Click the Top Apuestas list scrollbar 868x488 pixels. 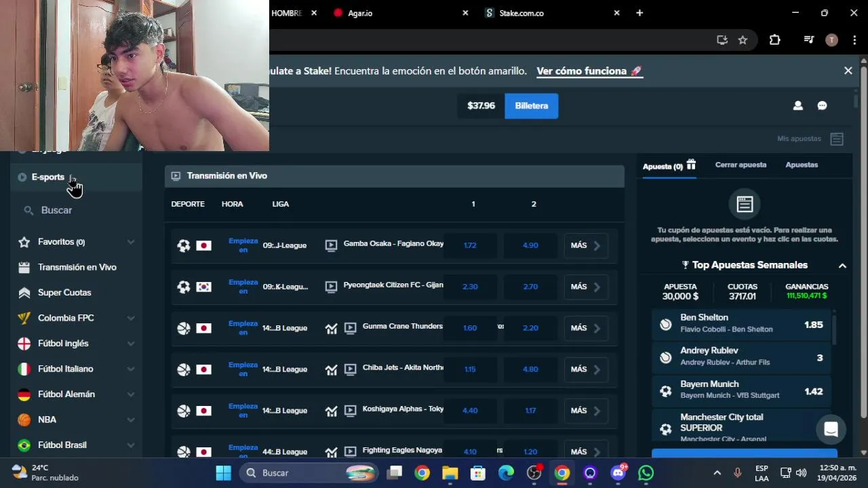point(833,329)
